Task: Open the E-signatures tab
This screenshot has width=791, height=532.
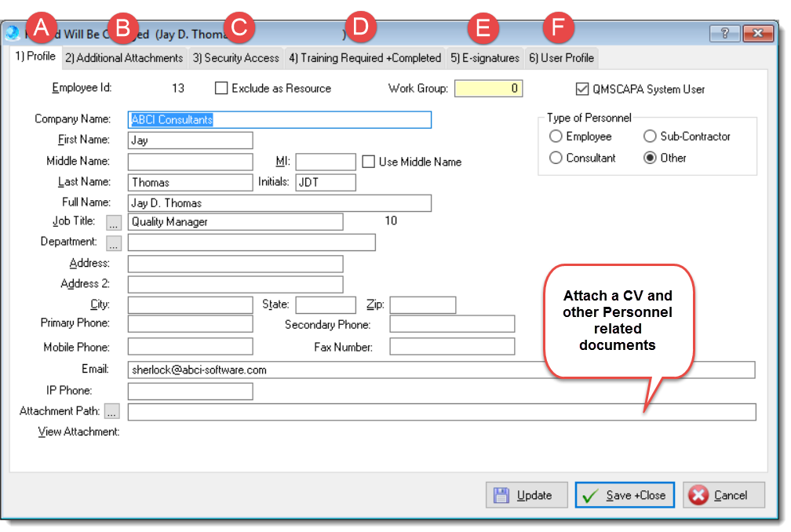Action: pyautogui.click(x=485, y=58)
